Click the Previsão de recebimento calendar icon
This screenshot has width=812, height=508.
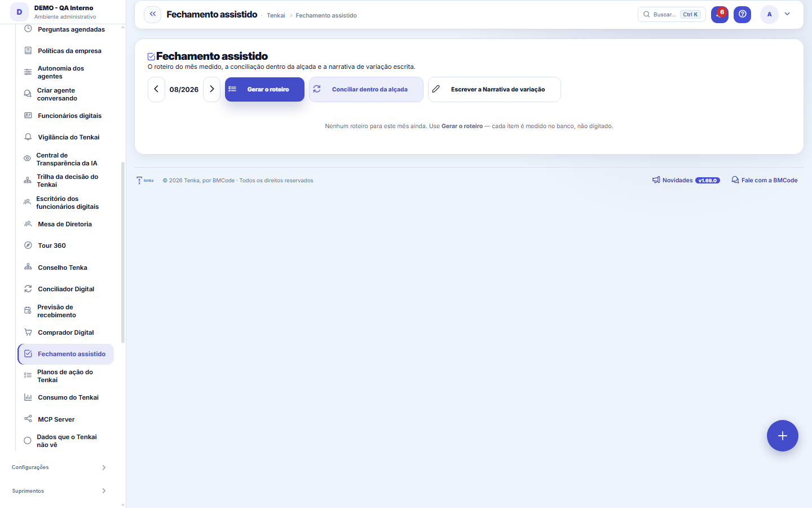(28, 310)
